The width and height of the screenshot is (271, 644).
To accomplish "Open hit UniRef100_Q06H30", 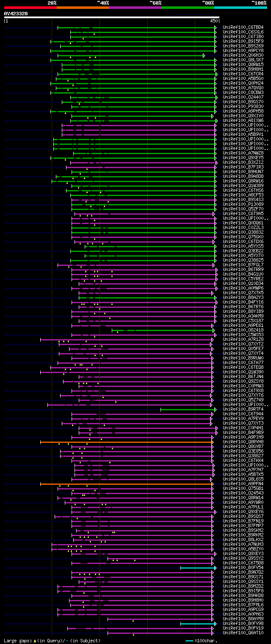I will 243,55.
